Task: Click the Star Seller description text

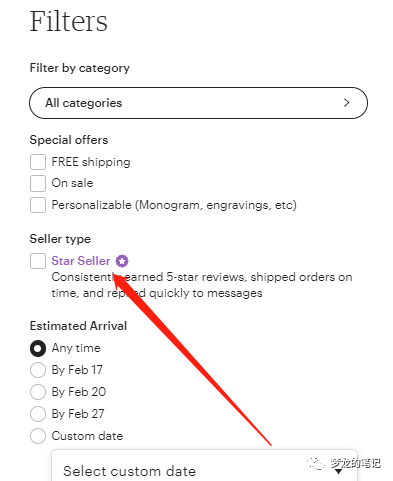Action: [x=202, y=285]
